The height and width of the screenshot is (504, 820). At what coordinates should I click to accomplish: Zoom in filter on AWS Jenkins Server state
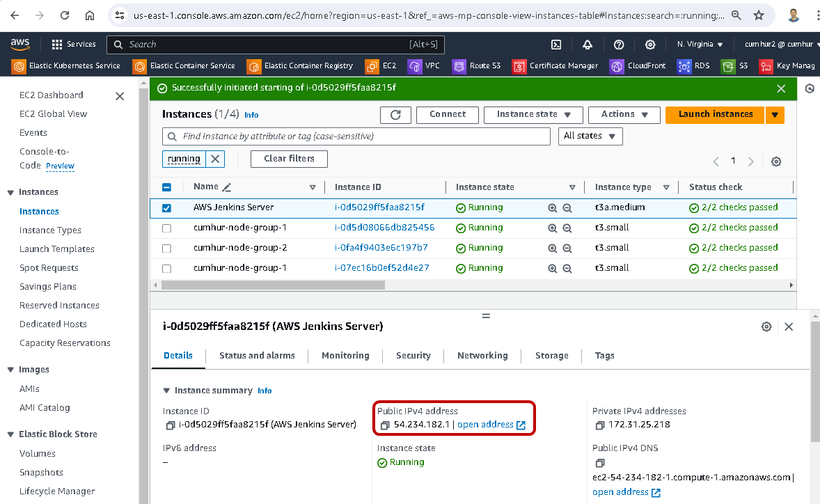coord(552,208)
